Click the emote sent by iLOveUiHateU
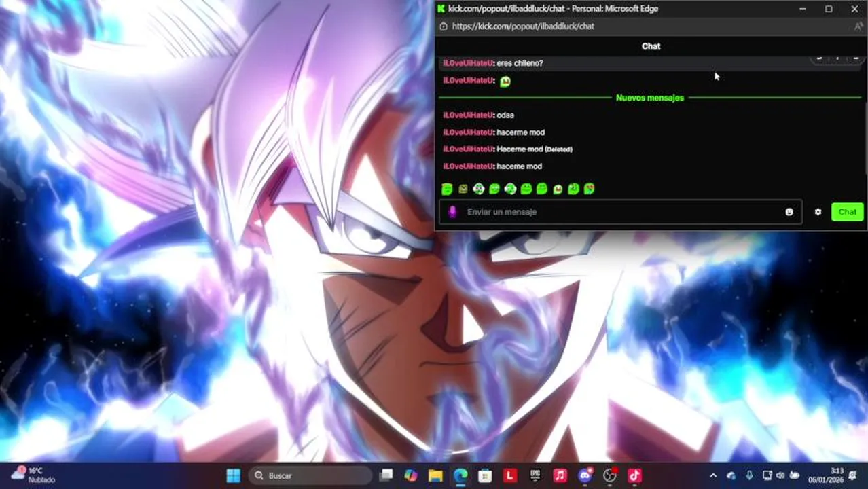Image resolution: width=868 pixels, height=489 pixels. pos(505,81)
